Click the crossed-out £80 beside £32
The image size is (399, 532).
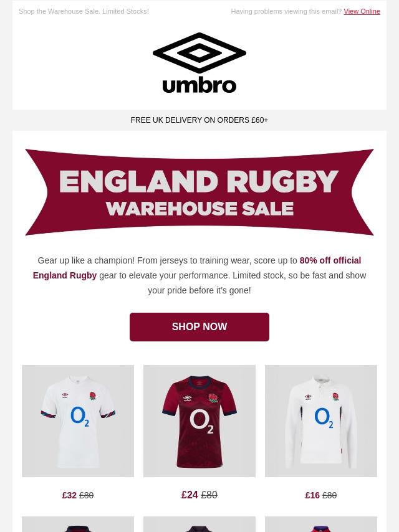pos(87,495)
